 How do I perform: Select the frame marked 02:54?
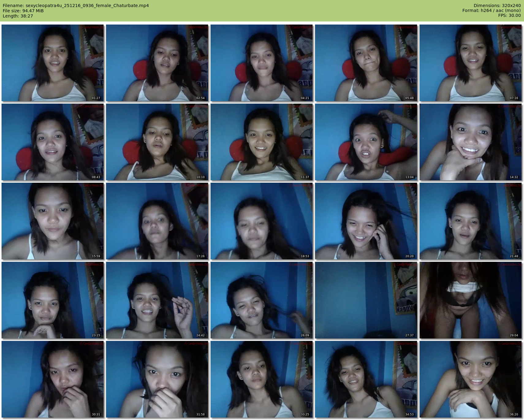point(157,63)
